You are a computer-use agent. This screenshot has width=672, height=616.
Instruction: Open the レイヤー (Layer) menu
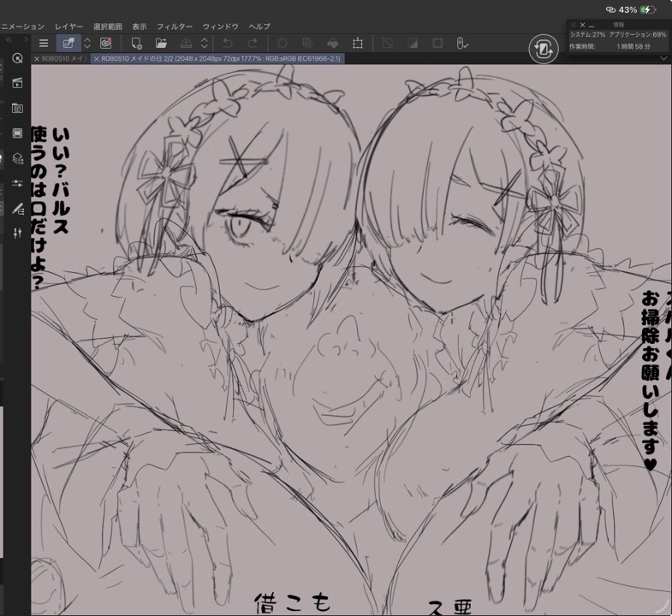click(x=69, y=27)
